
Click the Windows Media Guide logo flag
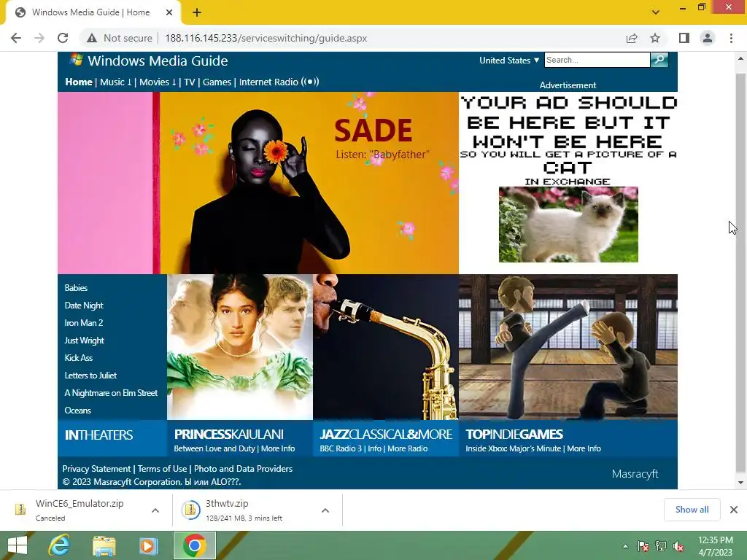pos(76,60)
